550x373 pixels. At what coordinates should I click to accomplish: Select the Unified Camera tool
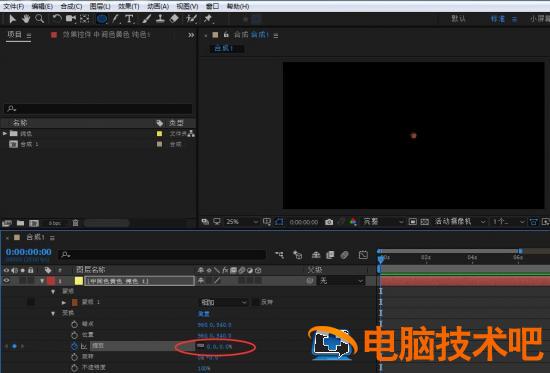(x=71, y=19)
